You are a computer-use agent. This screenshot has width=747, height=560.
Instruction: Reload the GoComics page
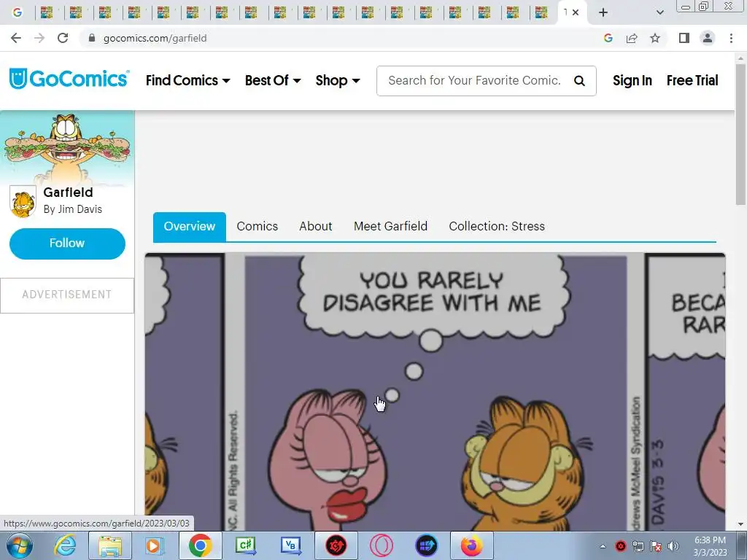pos(63,38)
